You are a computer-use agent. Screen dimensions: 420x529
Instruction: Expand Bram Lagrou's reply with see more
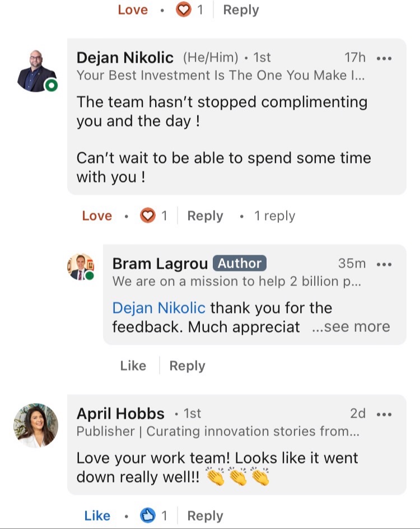pos(351,327)
